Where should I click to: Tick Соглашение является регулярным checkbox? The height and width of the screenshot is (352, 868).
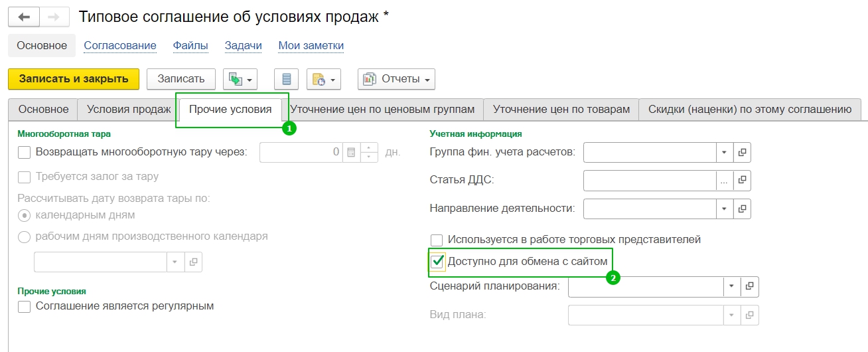25,306
